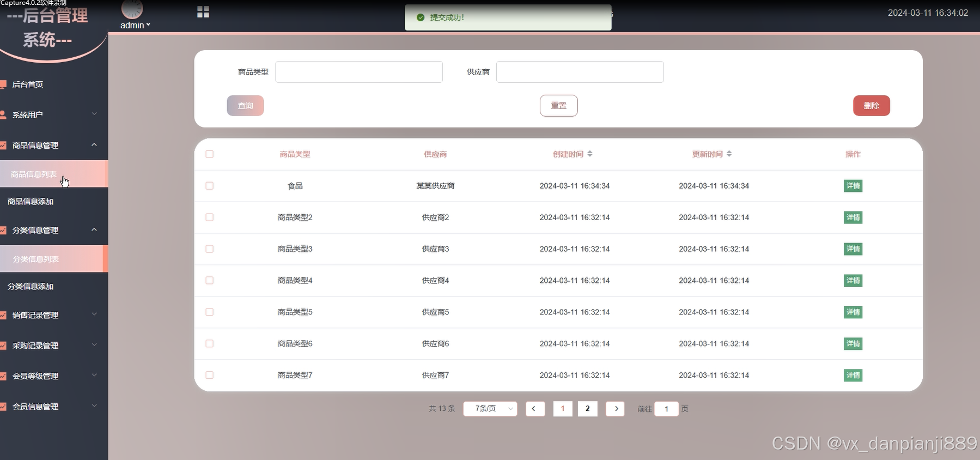Click the 商品信息管理 chart icon
Viewport: 980px width, 460px height.
[3, 146]
